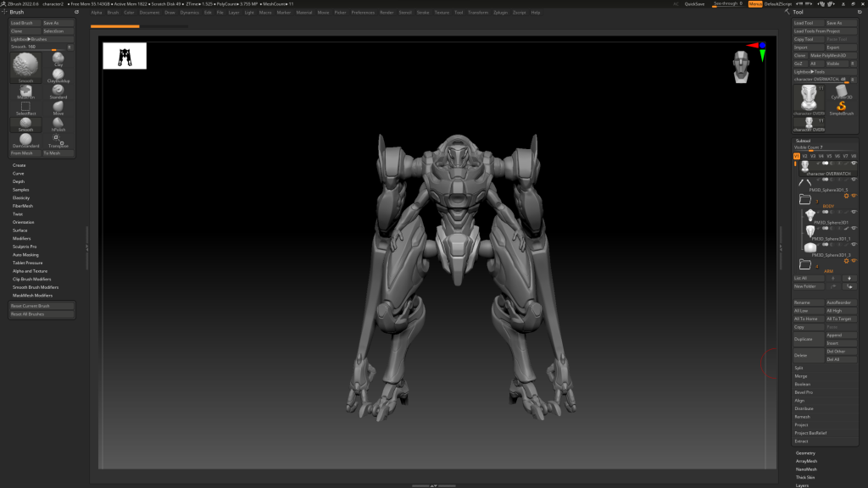Open the Transform menu
This screenshot has height=488, width=868.
point(478,12)
